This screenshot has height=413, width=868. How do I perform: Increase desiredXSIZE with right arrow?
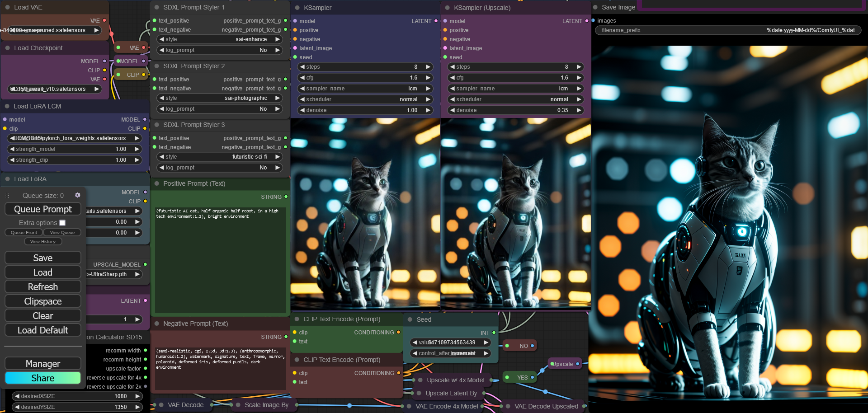pos(137,396)
